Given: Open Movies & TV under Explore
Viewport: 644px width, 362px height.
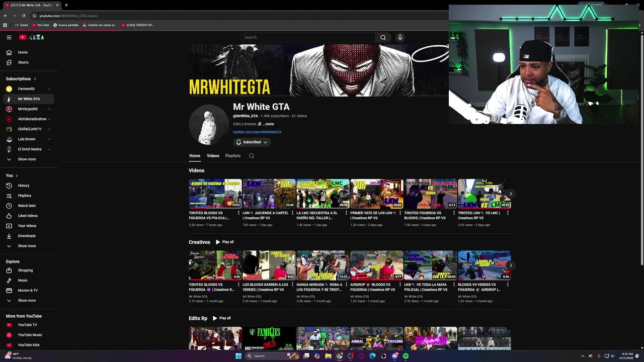Looking at the screenshot, I should [x=28, y=291].
